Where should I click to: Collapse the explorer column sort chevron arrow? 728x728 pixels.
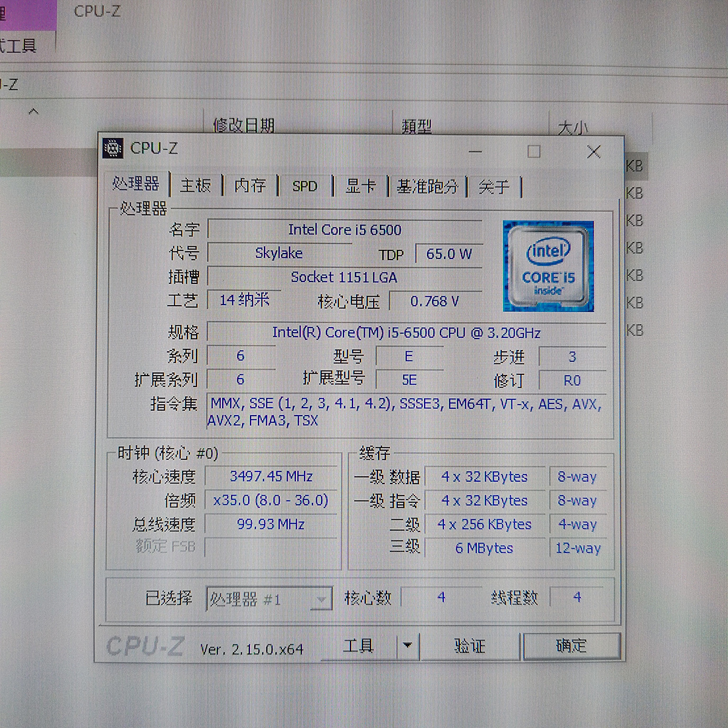[34, 112]
